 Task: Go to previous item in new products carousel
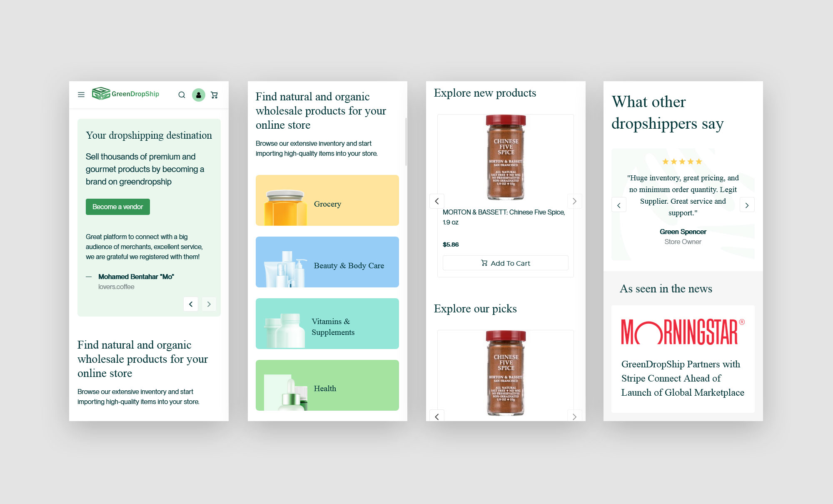pyautogui.click(x=437, y=201)
